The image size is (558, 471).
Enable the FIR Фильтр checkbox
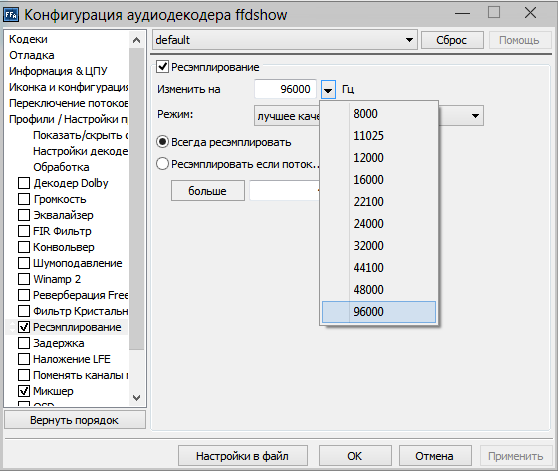click(x=24, y=231)
